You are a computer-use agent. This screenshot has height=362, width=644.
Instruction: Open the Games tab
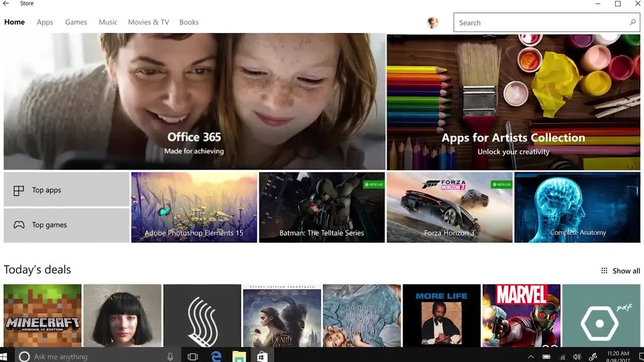click(76, 22)
